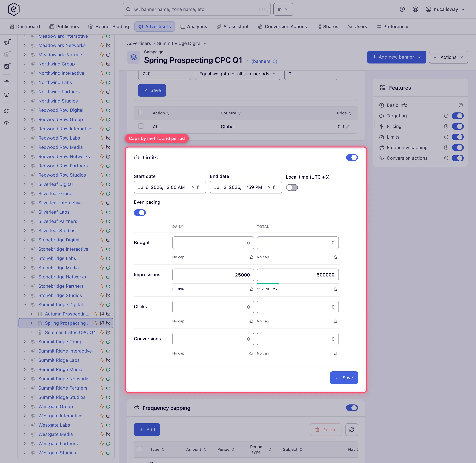The width and height of the screenshot is (476, 463).
Task: Click the power icon for Northwind Labs
Action: (108, 83)
